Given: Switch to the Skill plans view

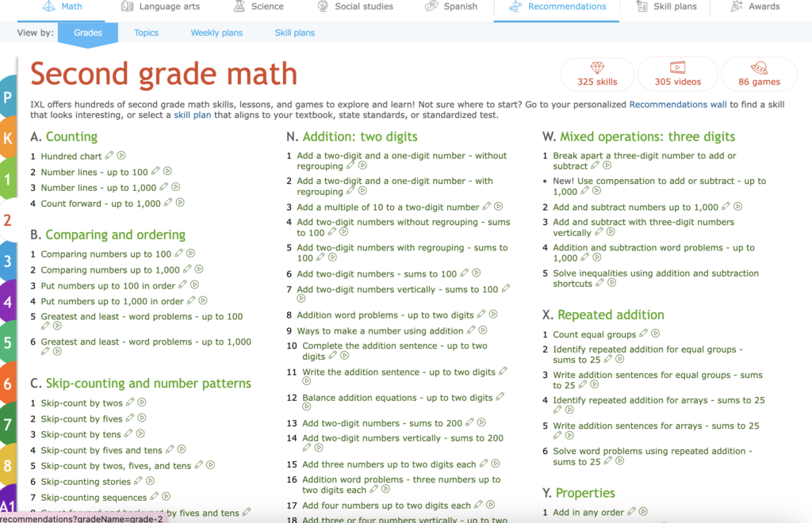Looking at the screenshot, I should point(295,32).
